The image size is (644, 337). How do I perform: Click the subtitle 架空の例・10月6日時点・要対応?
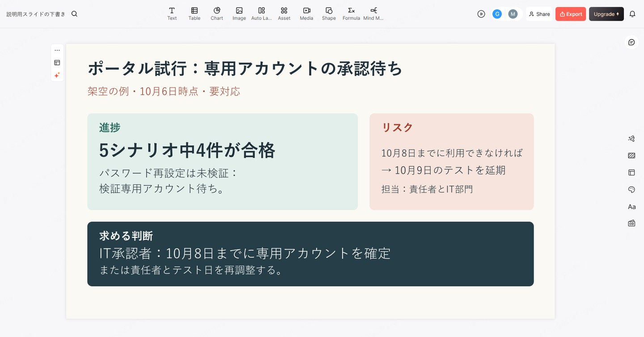[164, 91]
